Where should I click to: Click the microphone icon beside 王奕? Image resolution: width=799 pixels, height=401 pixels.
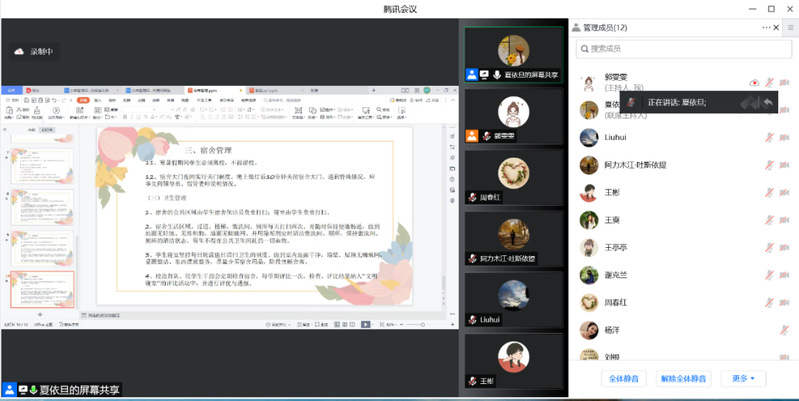click(769, 220)
